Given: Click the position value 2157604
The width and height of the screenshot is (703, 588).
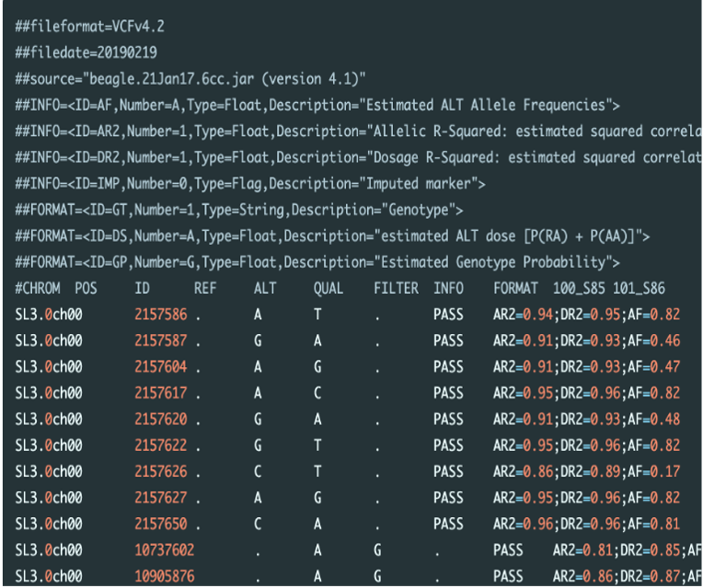Looking at the screenshot, I should (x=160, y=367).
